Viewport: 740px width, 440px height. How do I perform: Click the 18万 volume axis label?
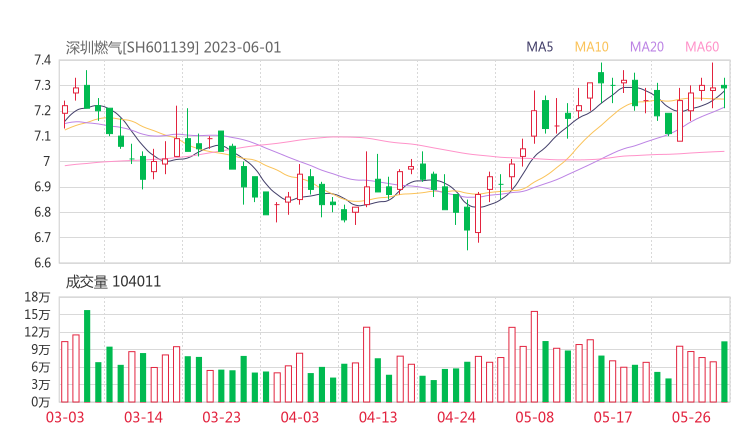37,298
